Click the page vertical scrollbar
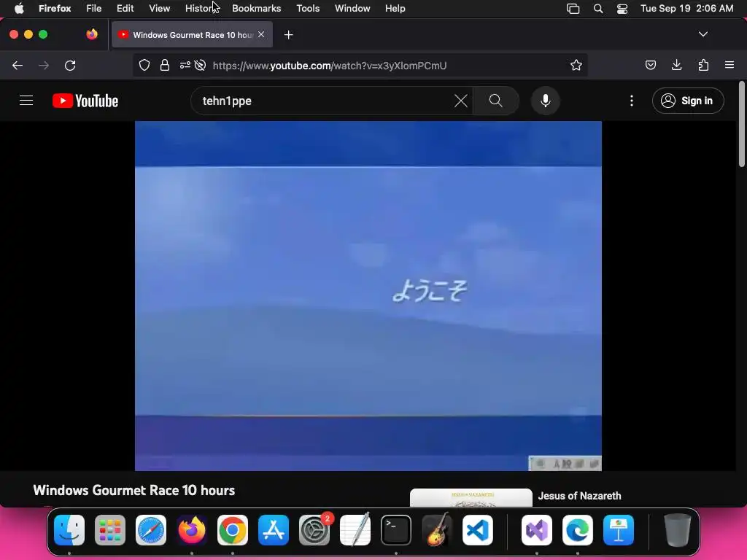The height and width of the screenshot is (560, 747). 741,124
